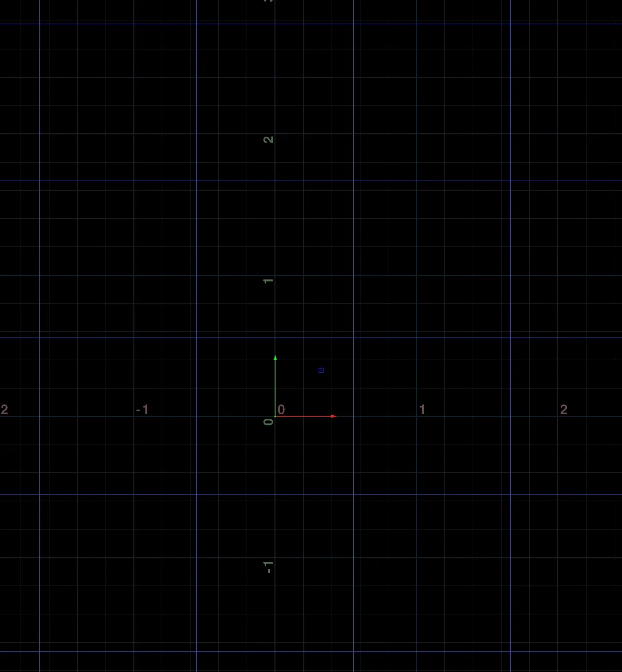The height and width of the screenshot is (672, 622).
Task: Click the vertical axis label -1
Action: tap(268, 567)
